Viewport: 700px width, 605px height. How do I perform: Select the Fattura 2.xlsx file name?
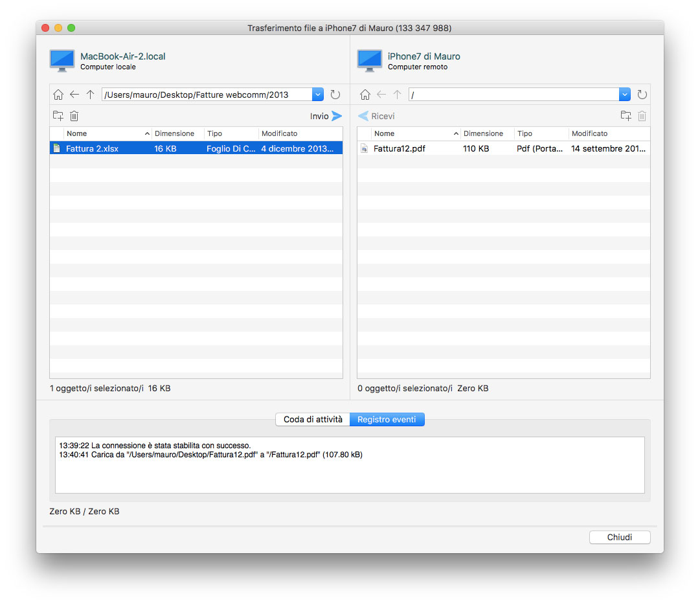click(x=92, y=149)
